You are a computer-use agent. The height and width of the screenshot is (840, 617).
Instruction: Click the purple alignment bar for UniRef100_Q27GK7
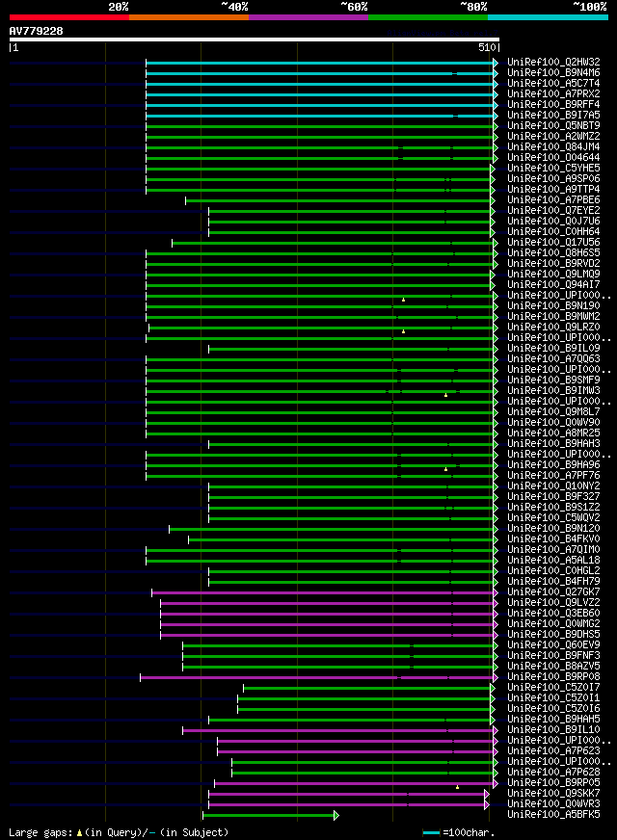pos(323,593)
